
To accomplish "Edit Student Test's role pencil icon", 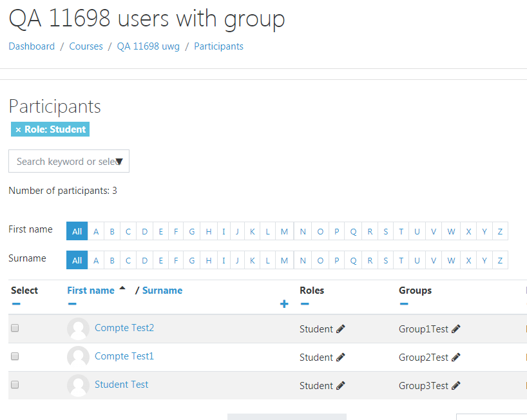I will pyautogui.click(x=340, y=385).
